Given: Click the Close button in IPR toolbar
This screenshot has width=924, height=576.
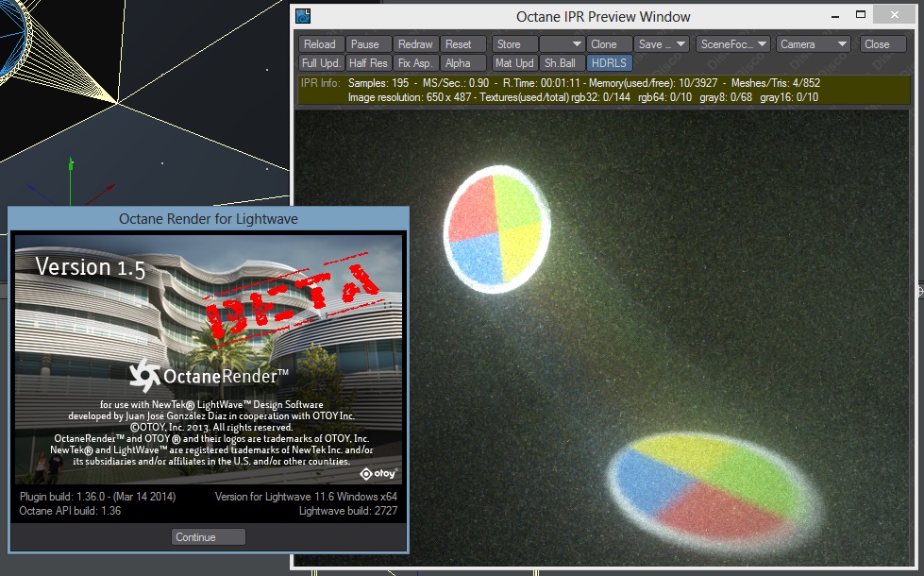Looking at the screenshot, I should click(x=882, y=44).
